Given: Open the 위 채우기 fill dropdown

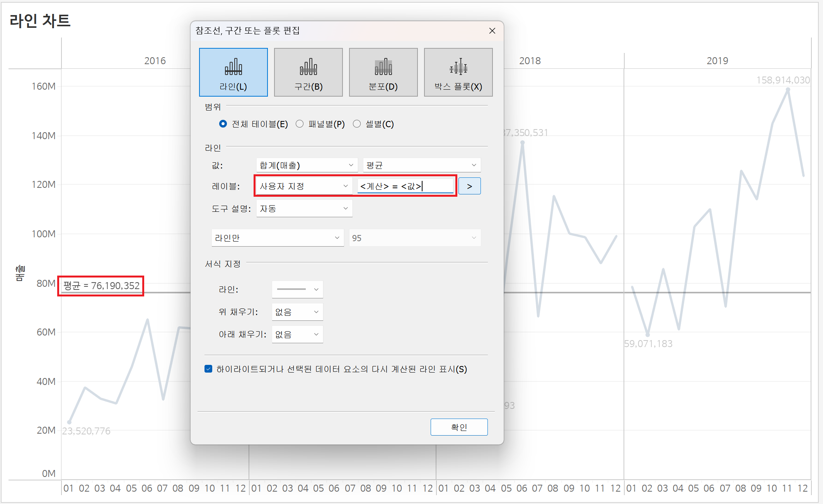Looking at the screenshot, I should pos(297,312).
